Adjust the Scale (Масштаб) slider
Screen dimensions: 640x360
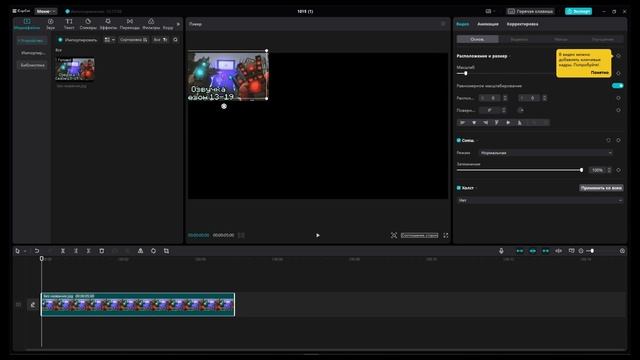(x=465, y=73)
